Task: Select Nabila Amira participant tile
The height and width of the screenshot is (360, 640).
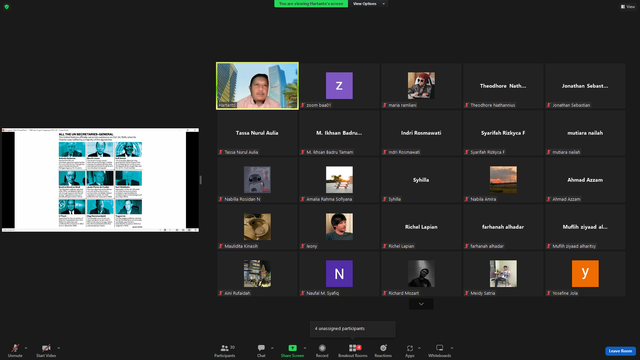Action: [503, 180]
